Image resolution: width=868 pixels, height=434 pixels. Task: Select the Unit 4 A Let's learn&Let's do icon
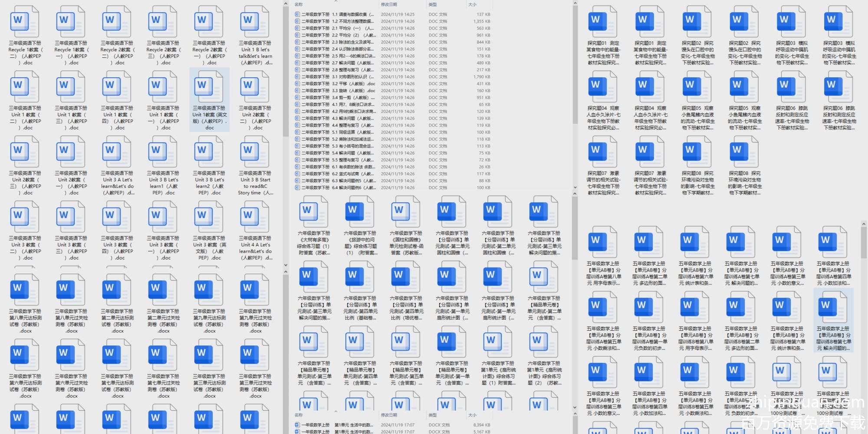coord(255,217)
